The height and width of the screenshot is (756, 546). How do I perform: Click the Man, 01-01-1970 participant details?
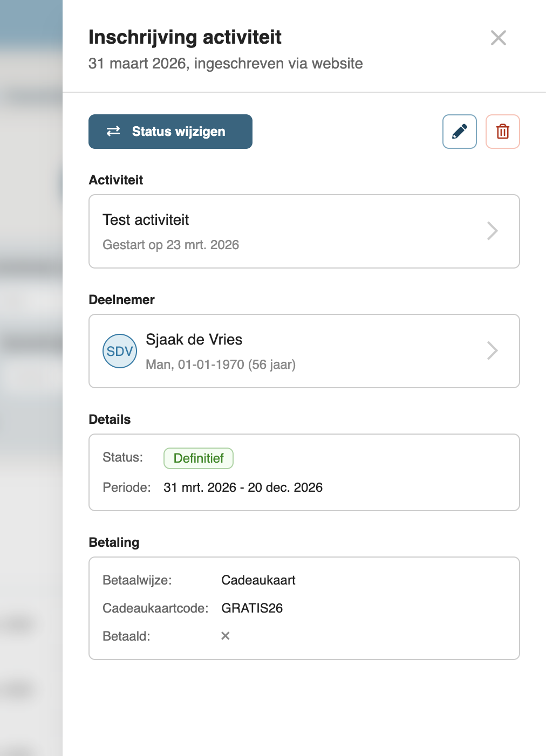point(220,365)
